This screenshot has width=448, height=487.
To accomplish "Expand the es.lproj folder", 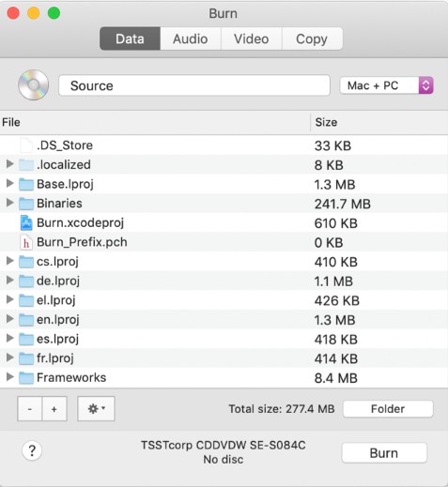I will click(x=10, y=338).
